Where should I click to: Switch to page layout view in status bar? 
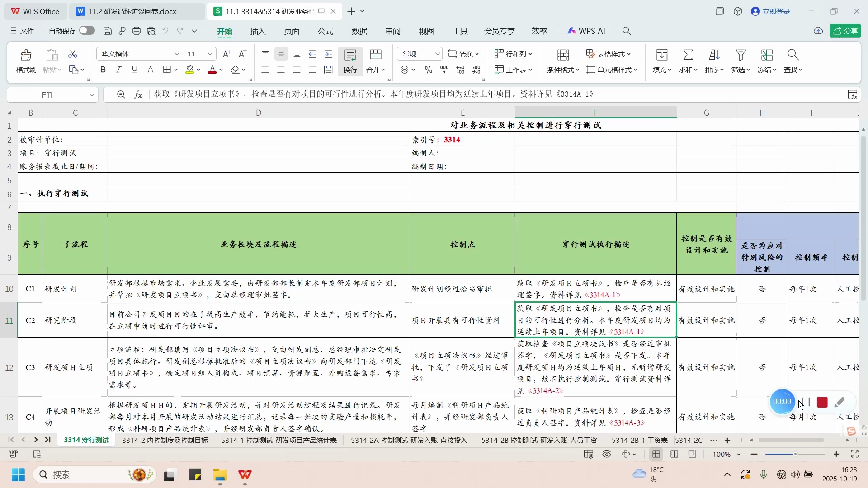coord(692,454)
